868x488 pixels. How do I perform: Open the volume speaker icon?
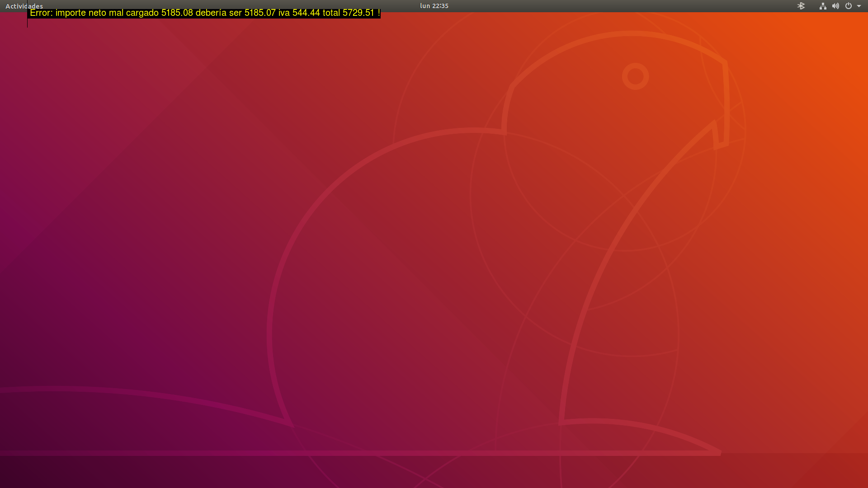[835, 6]
